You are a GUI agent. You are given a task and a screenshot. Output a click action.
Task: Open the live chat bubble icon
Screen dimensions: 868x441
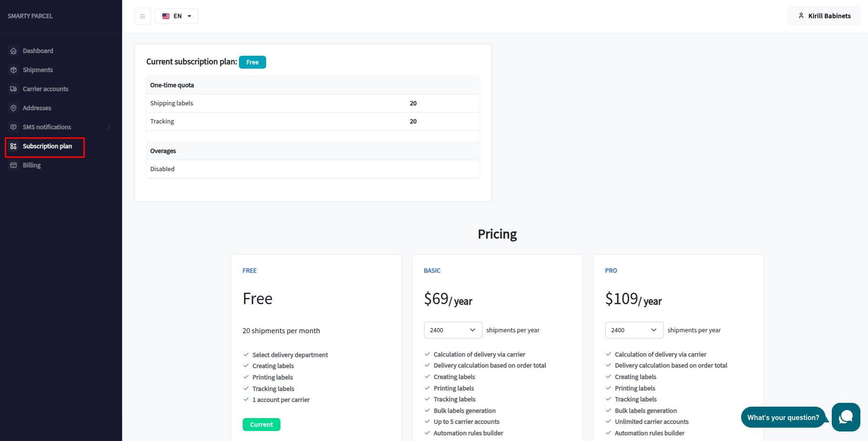point(846,417)
